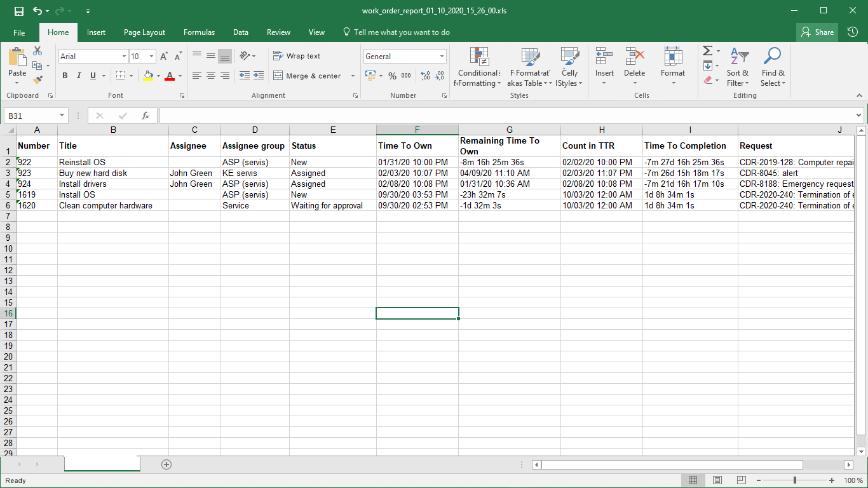Click the yellow Fill Color swatch
868x488 pixels.
click(x=148, y=76)
